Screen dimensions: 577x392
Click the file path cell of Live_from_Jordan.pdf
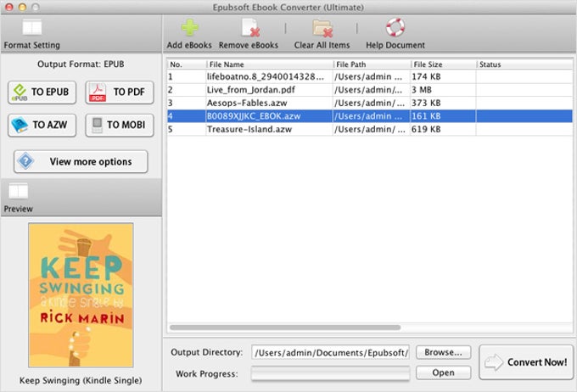pos(372,90)
